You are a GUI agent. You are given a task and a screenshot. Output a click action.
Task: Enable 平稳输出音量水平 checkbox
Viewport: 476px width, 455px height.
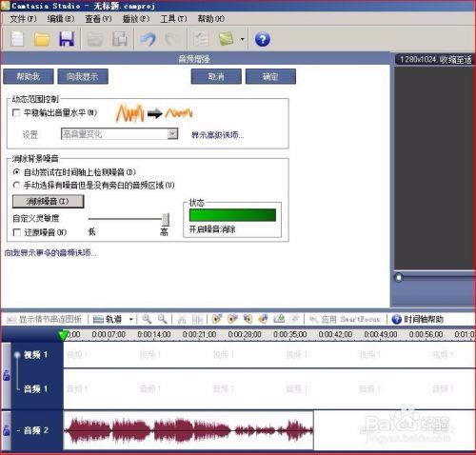click(x=16, y=112)
